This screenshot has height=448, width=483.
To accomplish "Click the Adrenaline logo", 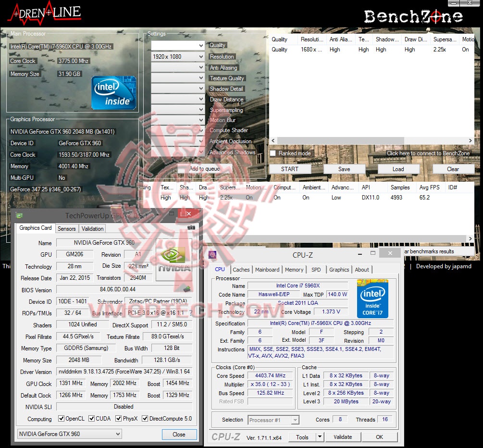I will click(x=46, y=14).
